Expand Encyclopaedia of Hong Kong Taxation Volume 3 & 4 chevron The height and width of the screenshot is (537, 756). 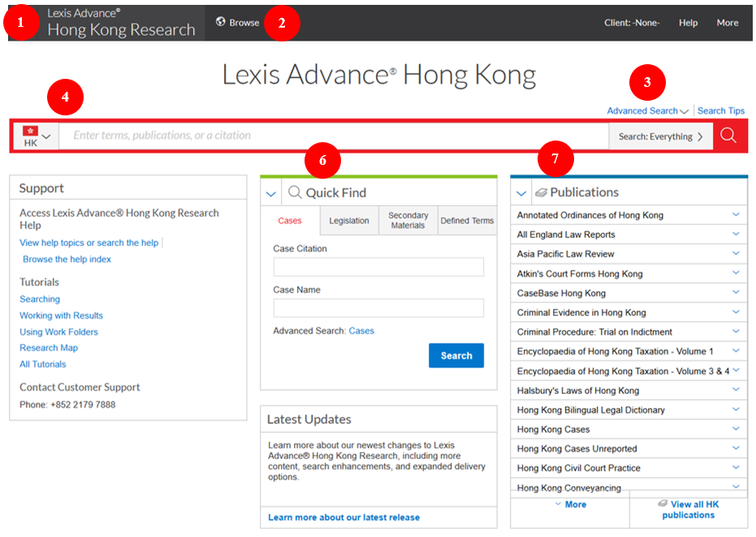[736, 370]
